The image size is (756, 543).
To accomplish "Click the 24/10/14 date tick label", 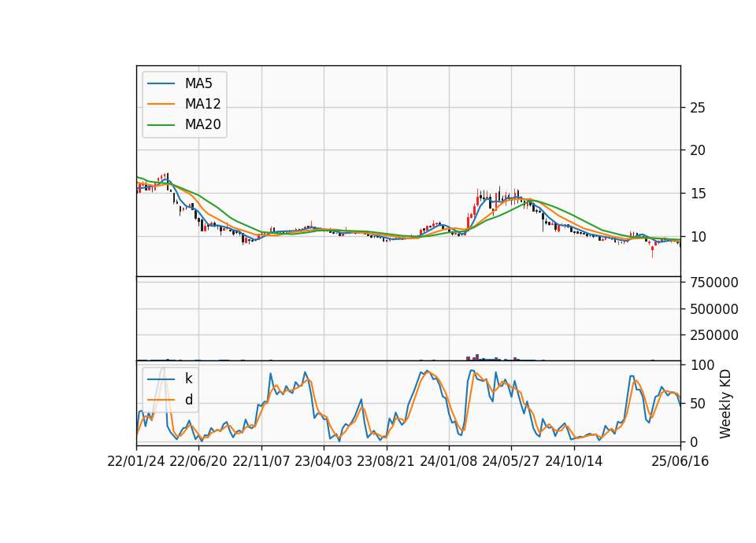I will point(574,462).
